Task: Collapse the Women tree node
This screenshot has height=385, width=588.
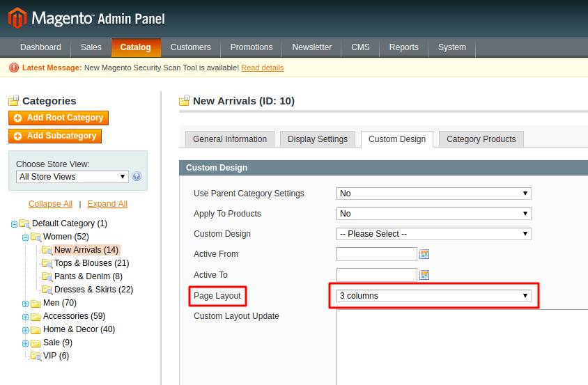Action: point(25,237)
